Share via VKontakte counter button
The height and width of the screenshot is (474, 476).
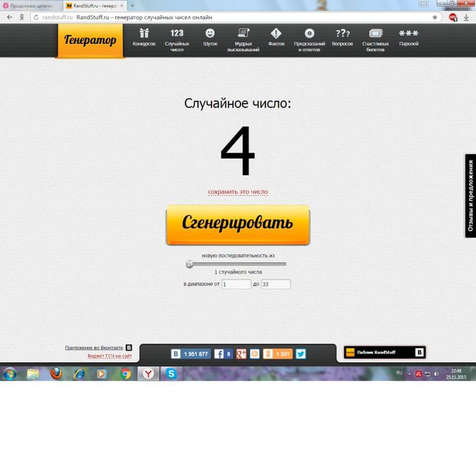pos(190,354)
